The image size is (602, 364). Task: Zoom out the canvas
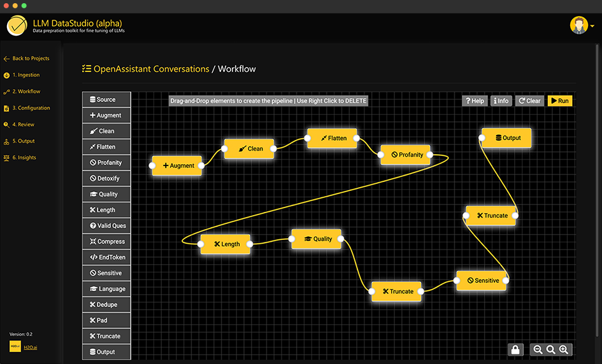point(538,349)
